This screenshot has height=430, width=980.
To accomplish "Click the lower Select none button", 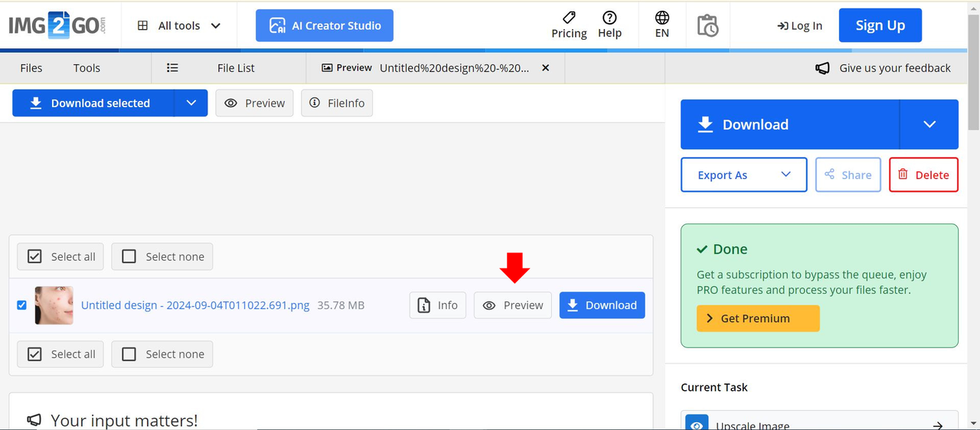I will tap(162, 354).
